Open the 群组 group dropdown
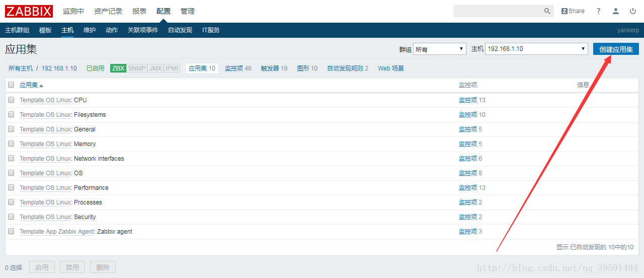 point(440,49)
